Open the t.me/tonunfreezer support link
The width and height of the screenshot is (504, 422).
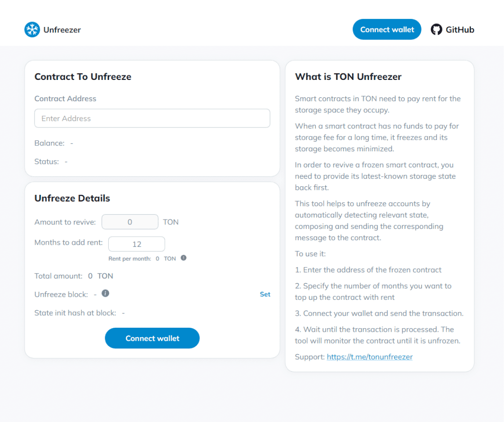[x=370, y=357]
